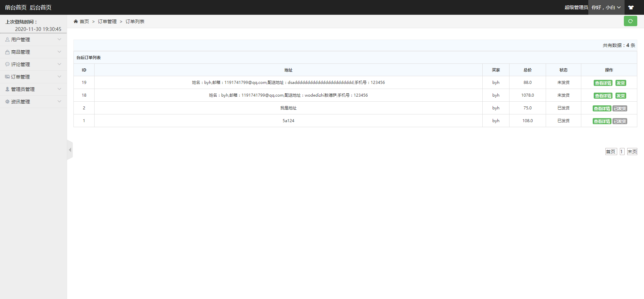The height and width of the screenshot is (299, 644).
Task: Open 资讯管理 sidebar menu
Action: 33,102
